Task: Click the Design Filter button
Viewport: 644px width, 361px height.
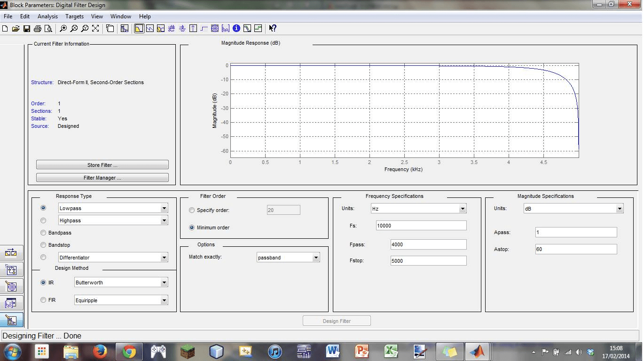Action: [x=337, y=321]
